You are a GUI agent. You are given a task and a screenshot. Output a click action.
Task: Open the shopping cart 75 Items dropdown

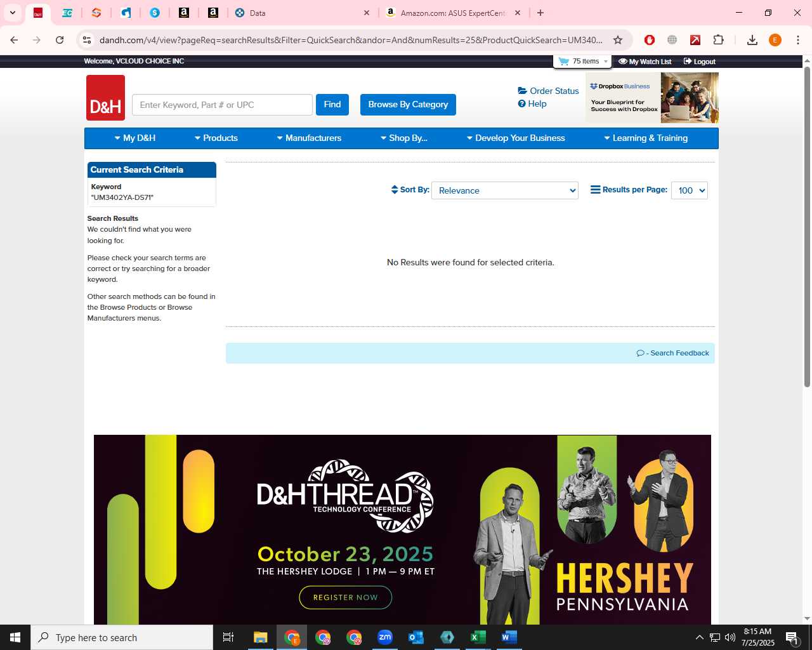click(583, 62)
